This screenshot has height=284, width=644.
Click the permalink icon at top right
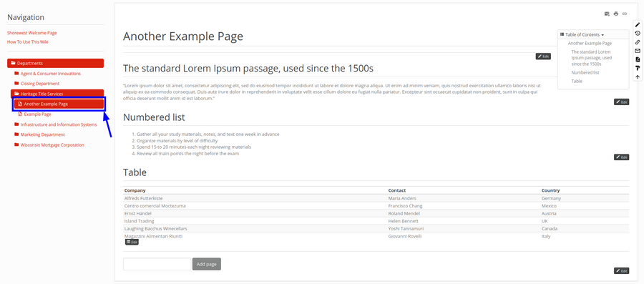point(625,14)
